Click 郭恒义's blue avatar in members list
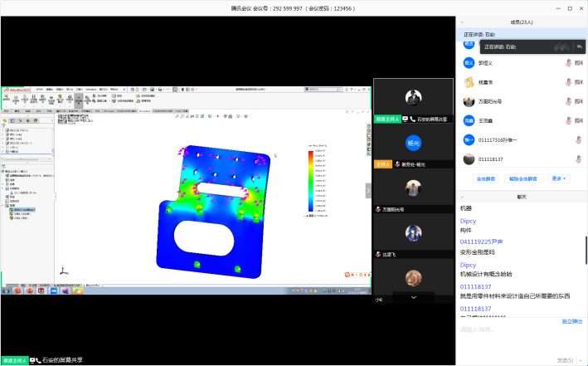Viewport: 588px width, 366px height. point(469,63)
